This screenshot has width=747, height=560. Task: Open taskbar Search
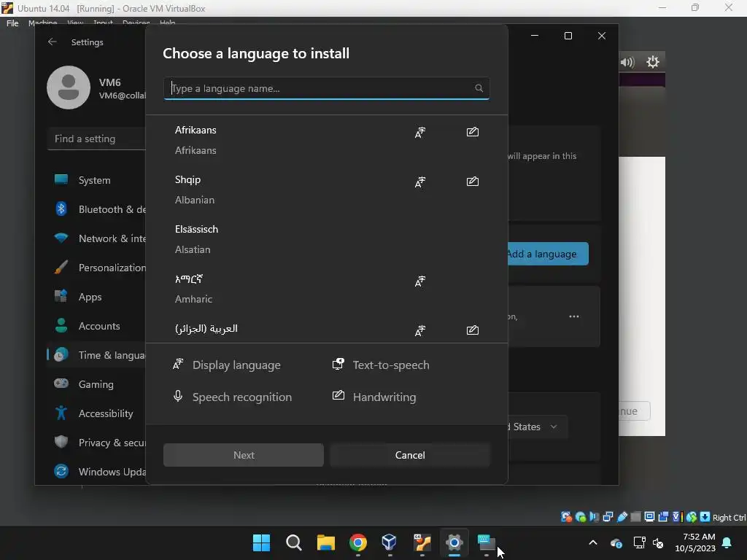(293, 542)
